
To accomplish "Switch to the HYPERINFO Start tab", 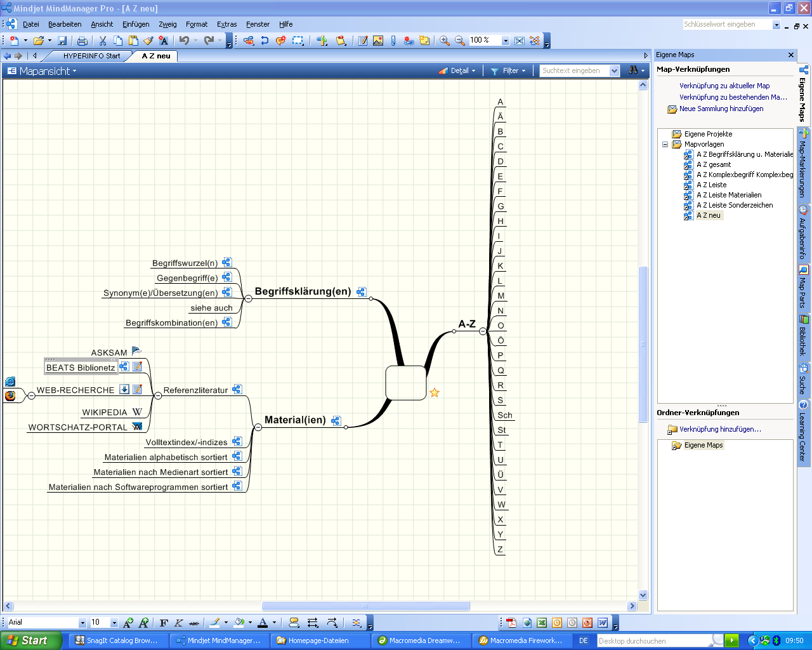I will click(91, 56).
